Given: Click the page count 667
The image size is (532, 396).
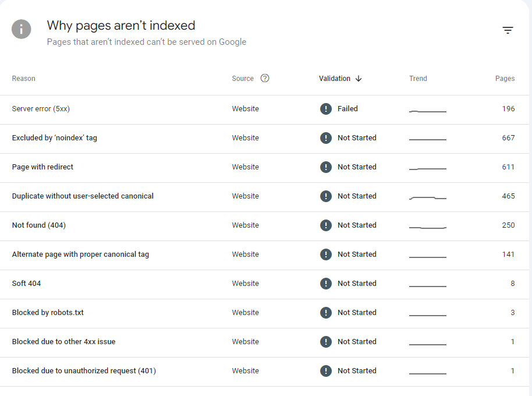Looking at the screenshot, I should tap(508, 138).
